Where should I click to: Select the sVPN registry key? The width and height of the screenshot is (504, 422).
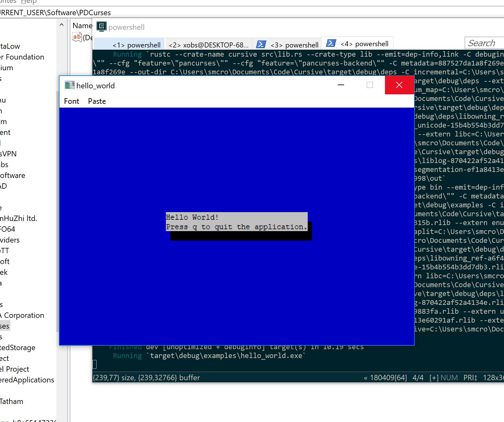point(8,154)
